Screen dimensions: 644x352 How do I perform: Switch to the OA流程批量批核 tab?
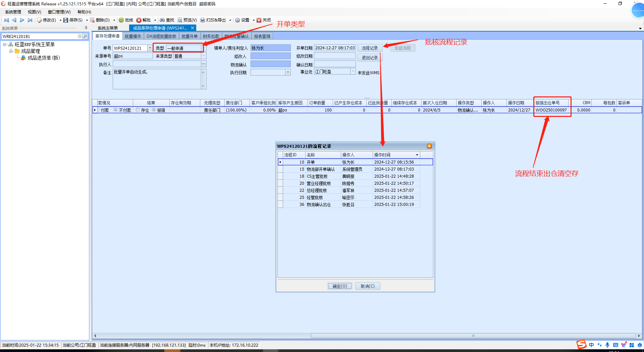(161, 36)
